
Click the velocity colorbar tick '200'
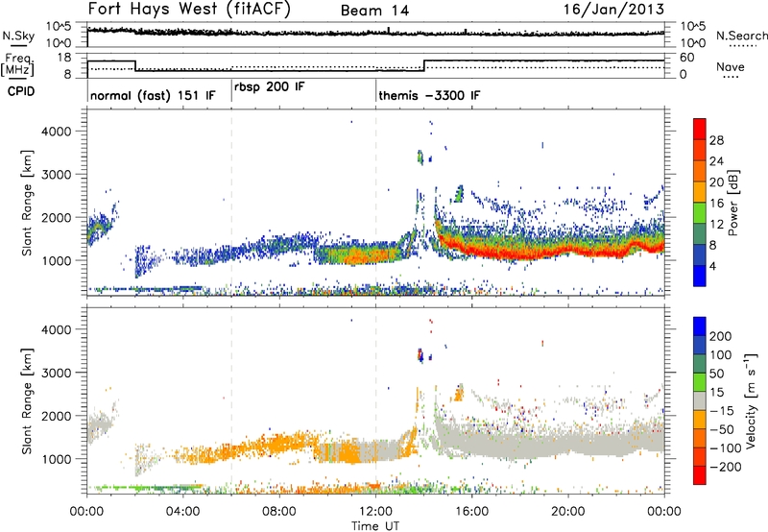[721, 336]
